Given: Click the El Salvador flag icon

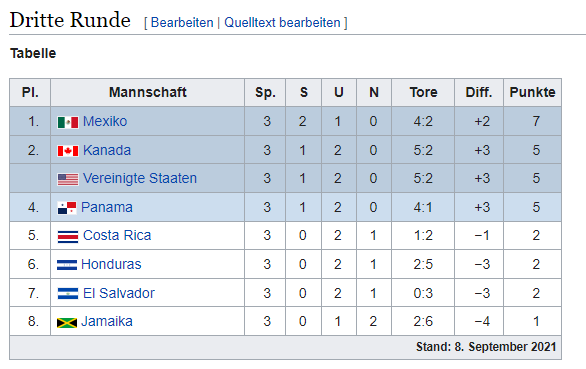Looking at the screenshot, I should 68,293.
